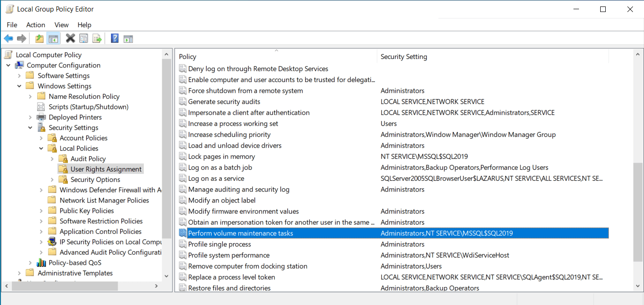Navigate back using the toolbar back arrow

tap(8, 38)
